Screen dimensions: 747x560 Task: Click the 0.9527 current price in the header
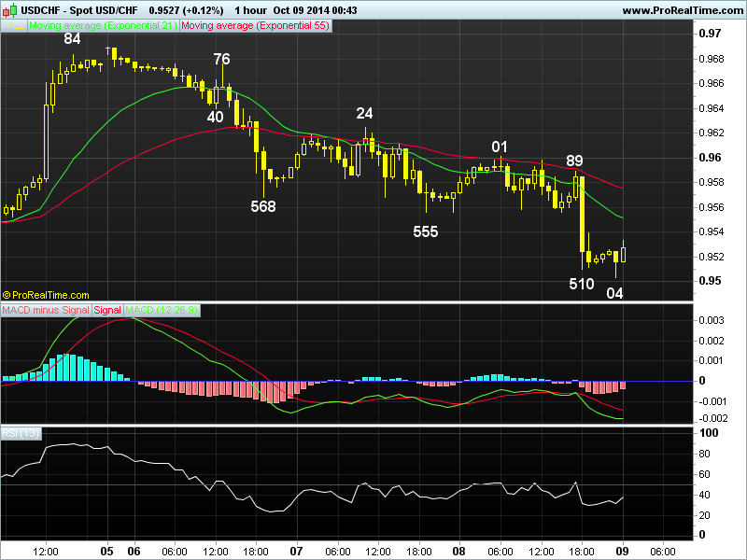pos(164,10)
